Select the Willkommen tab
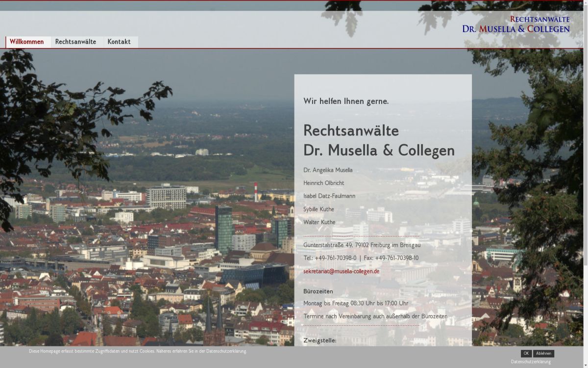Image resolution: width=588 pixels, height=368 pixels. point(27,42)
